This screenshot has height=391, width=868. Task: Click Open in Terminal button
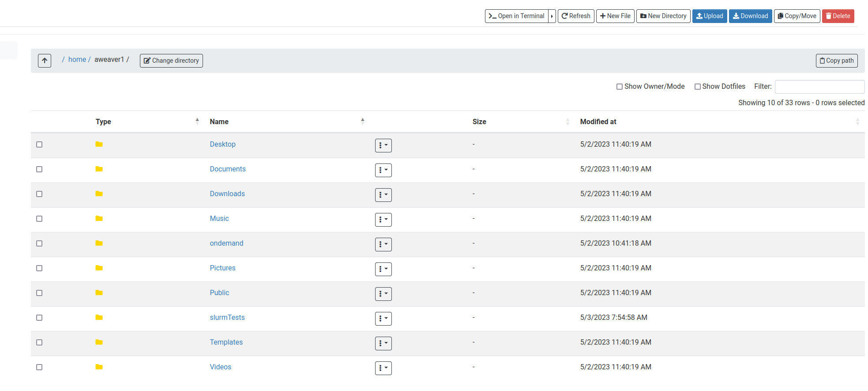(x=517, y=16)
